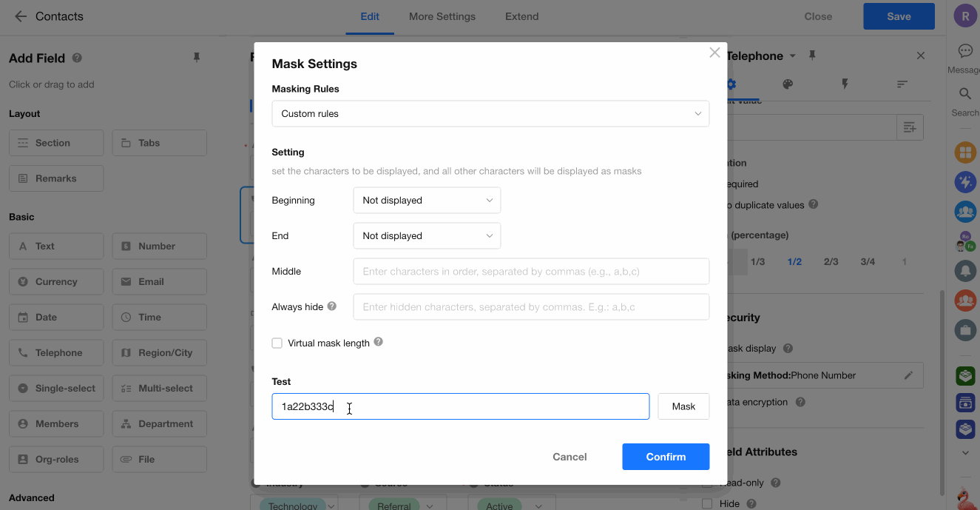Close the Mask Settings dialog with X
Screen dimensions: 980x510
click(714, 53)
